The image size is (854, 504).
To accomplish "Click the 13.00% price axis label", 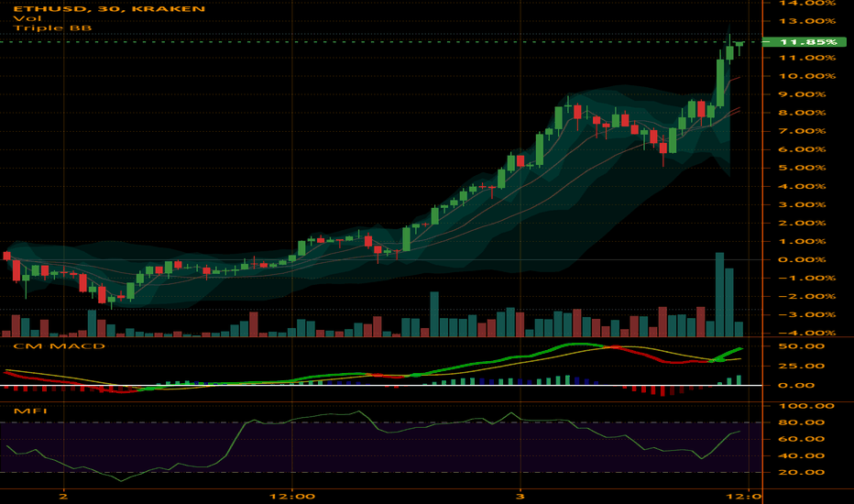I will click(x=807, y=21).
